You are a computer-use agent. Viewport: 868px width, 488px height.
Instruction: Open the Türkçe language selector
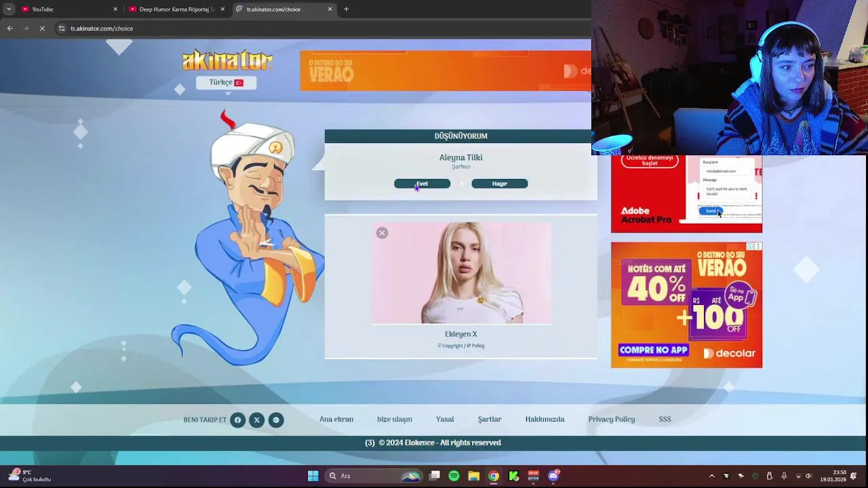coord(226,83)
